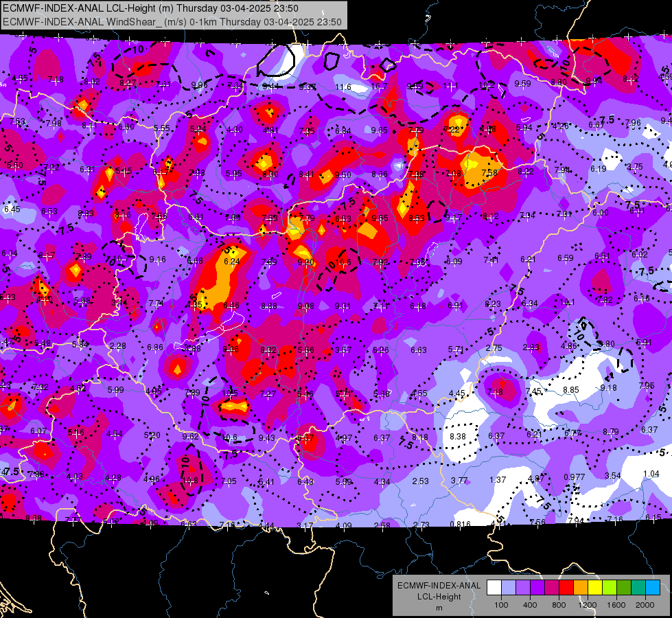Viewport: 672px width, 618px height.
Task: Click the legend scale label 100
Action: coord(501,605)
